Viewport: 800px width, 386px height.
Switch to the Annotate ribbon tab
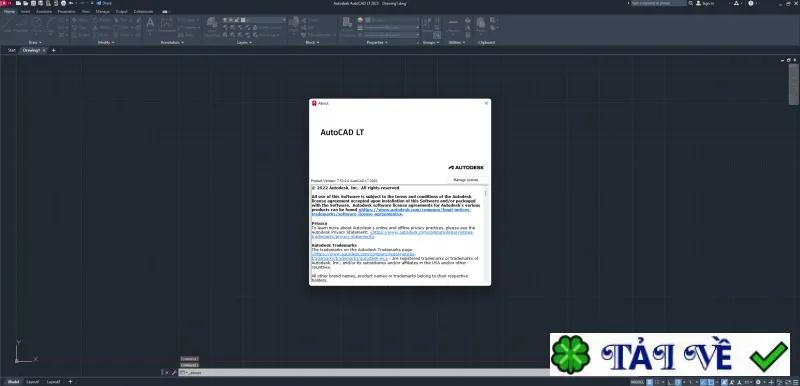coord(44,11)
